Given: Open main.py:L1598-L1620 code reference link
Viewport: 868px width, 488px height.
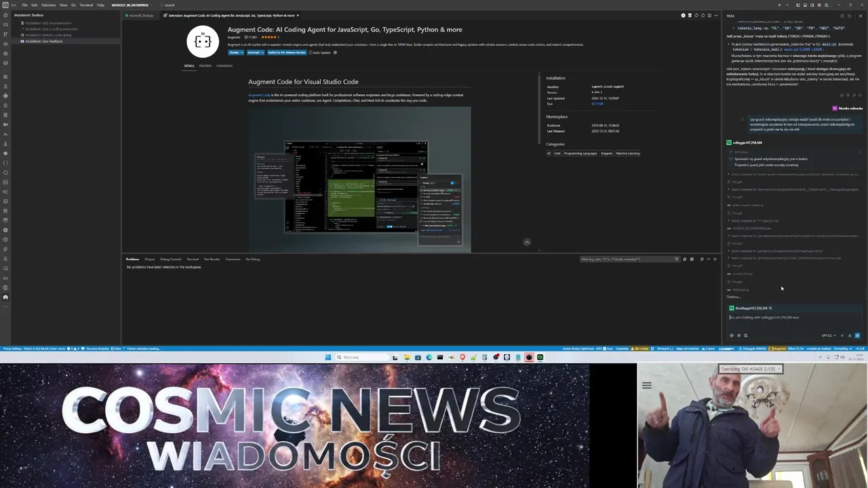Looking at the screenshot, I should 803,49.
